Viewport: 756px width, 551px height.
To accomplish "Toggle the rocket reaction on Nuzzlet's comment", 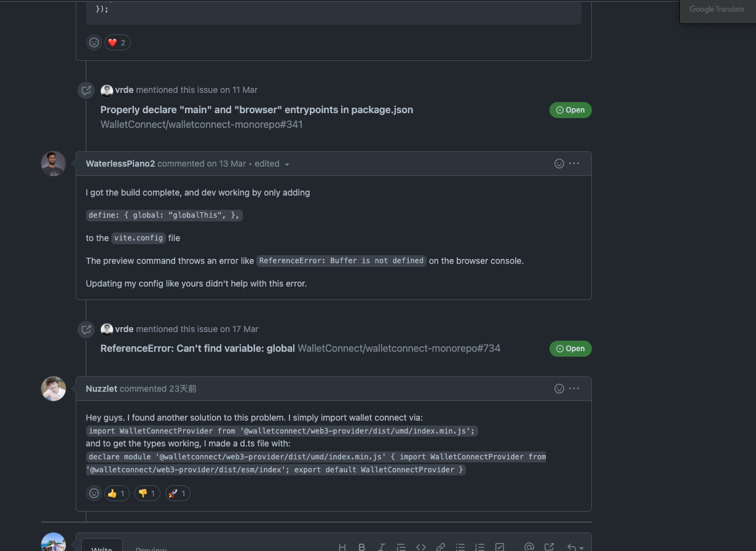I will tap(178, 493).
